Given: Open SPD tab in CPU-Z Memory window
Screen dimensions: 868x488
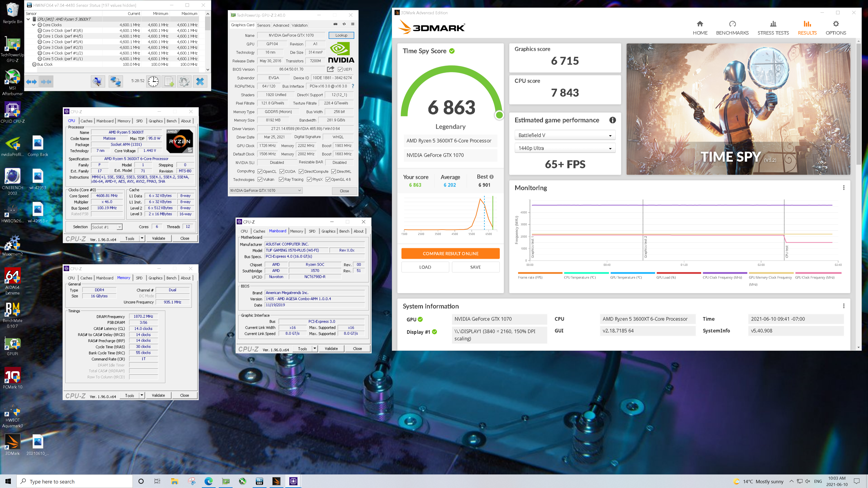Looking at the screenshot, I should tap(139, 278).
